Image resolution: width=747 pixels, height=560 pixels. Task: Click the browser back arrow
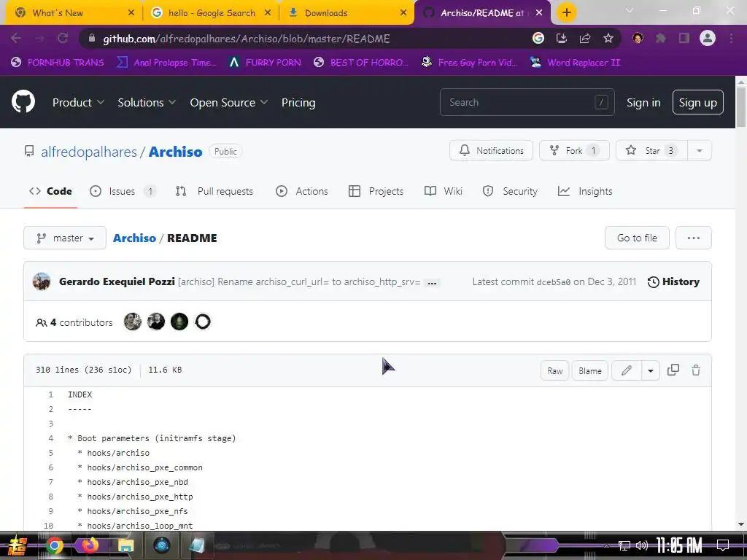coord(16,38)
